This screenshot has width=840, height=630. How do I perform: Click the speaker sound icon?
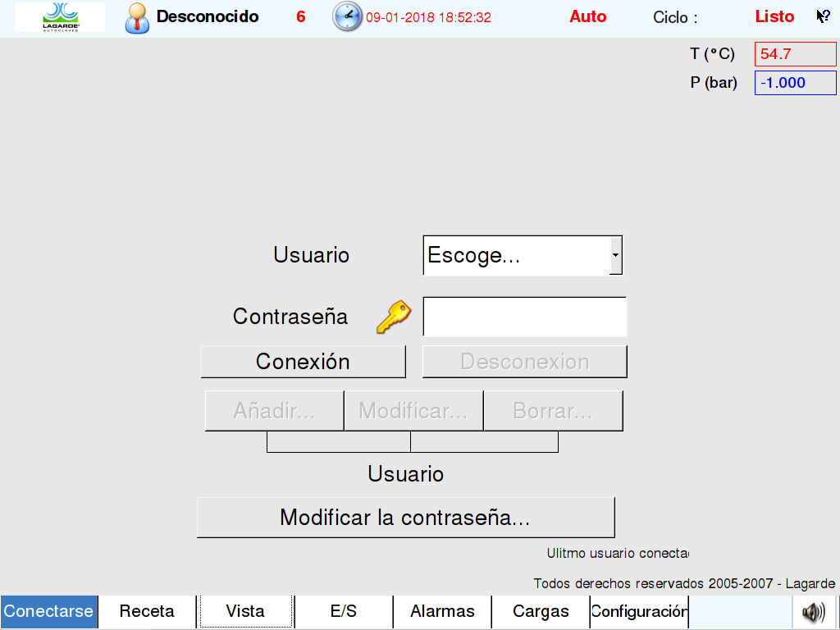click(813, 612)
